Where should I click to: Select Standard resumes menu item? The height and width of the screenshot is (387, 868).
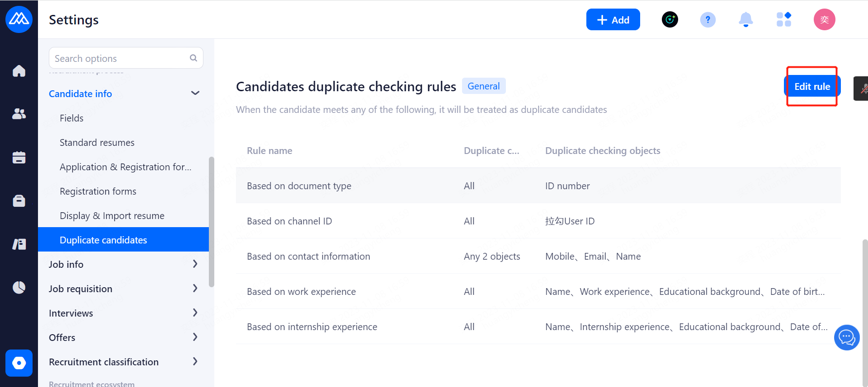click(x=97, y=142)
